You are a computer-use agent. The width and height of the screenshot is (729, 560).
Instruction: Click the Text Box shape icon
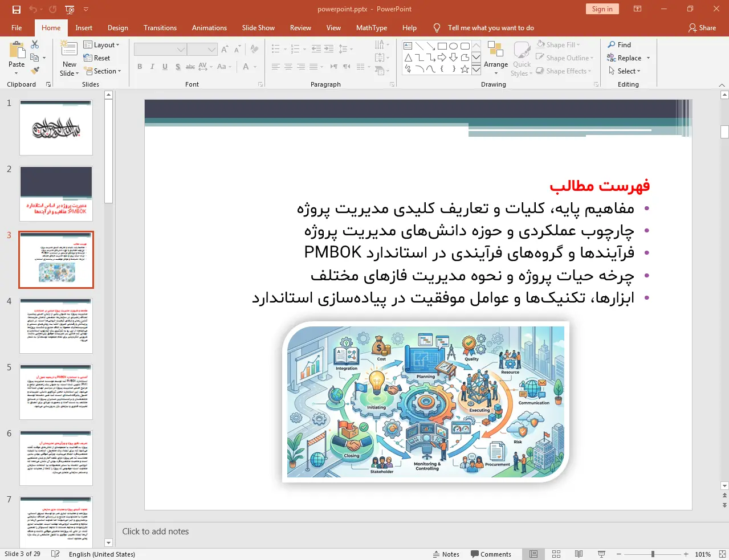(x=408, y=46)
